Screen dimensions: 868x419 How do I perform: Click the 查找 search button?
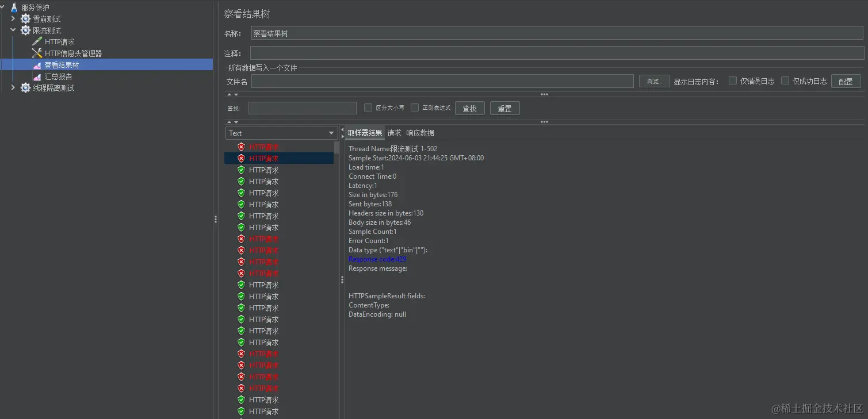[x=470, y=108]
